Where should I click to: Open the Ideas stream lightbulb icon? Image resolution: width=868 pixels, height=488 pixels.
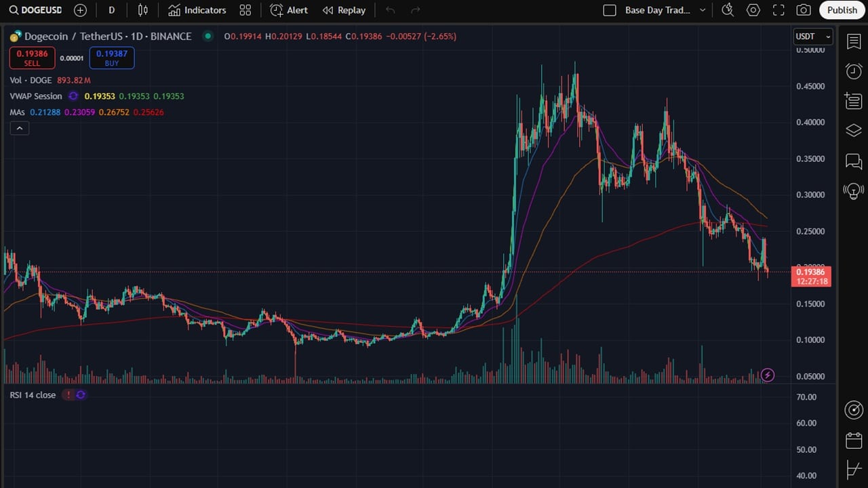click(x=854, y=191)
